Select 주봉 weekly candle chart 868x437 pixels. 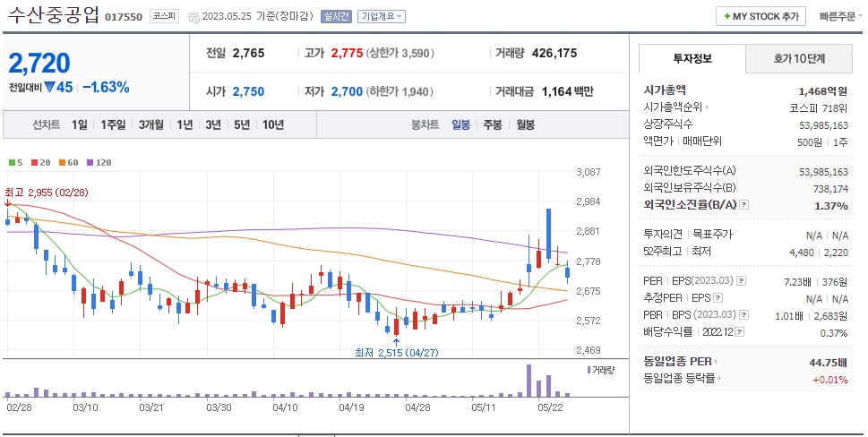click(x=493, y=124)
